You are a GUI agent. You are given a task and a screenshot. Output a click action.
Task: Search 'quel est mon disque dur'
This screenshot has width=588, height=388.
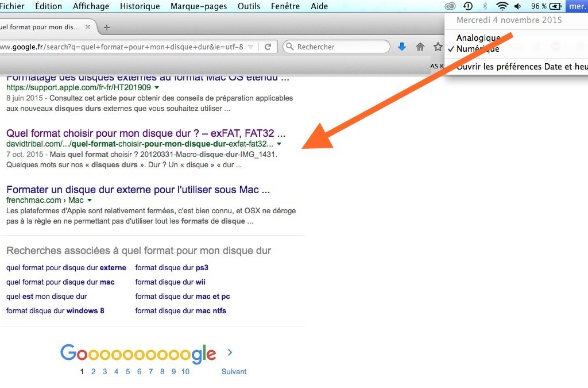click(47, 297)
